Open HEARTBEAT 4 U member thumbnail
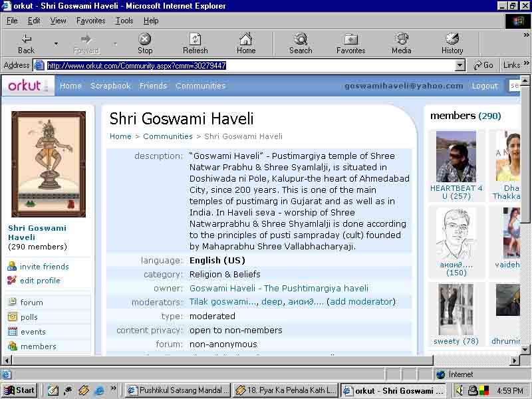 click(456, 156)
